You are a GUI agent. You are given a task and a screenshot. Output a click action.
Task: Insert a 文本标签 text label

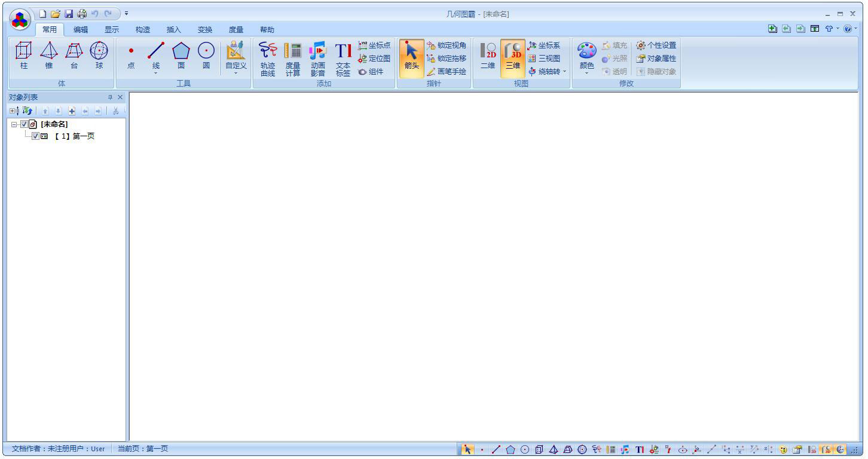343,59
